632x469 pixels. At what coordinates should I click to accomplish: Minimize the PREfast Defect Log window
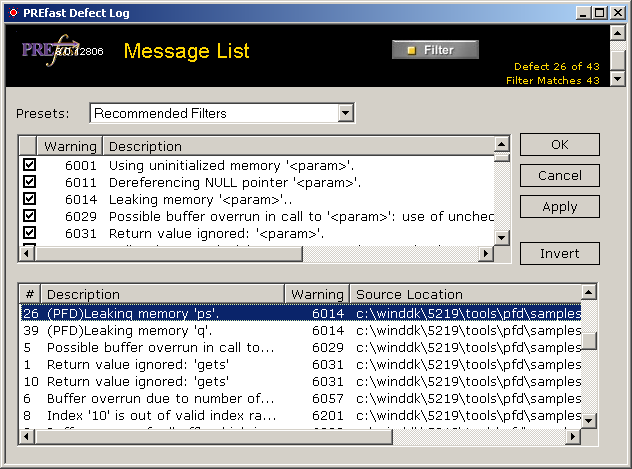(x=583, y=13)
